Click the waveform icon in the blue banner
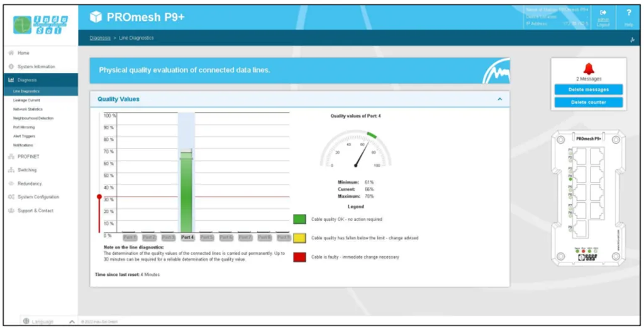 tap(496, 71)
